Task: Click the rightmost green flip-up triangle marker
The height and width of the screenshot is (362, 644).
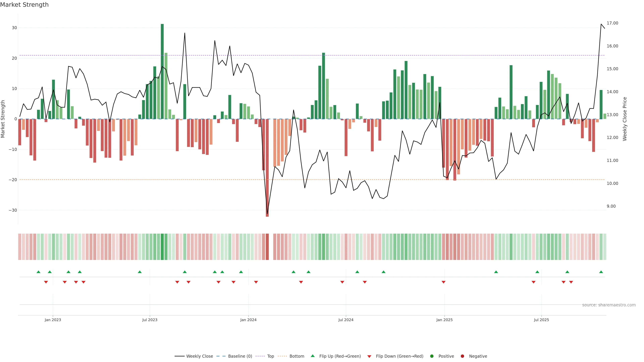Action: tap(601, 272)
